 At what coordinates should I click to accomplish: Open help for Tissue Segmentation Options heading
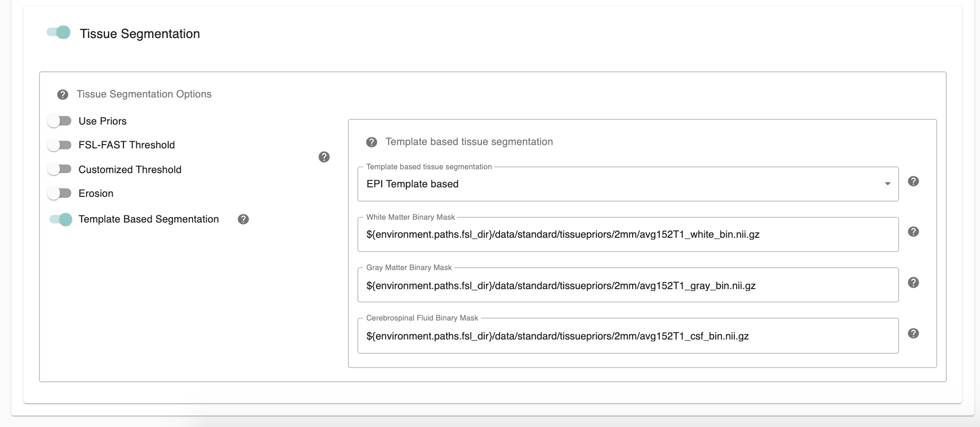tap(62, 95)
